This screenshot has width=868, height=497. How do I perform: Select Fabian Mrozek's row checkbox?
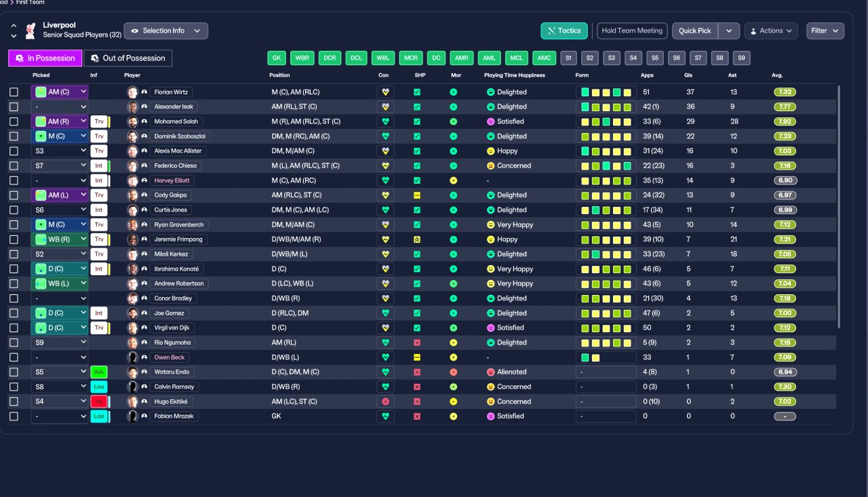(14, 416)
